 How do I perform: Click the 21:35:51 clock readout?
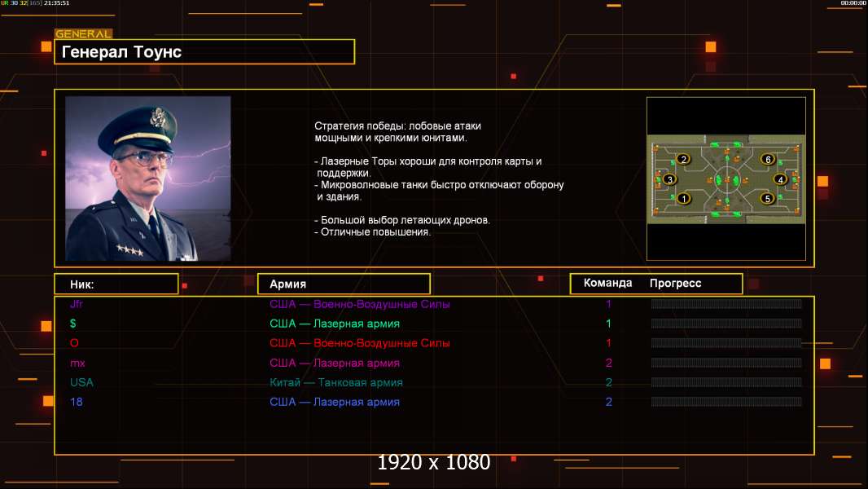(x=56, y=3)
